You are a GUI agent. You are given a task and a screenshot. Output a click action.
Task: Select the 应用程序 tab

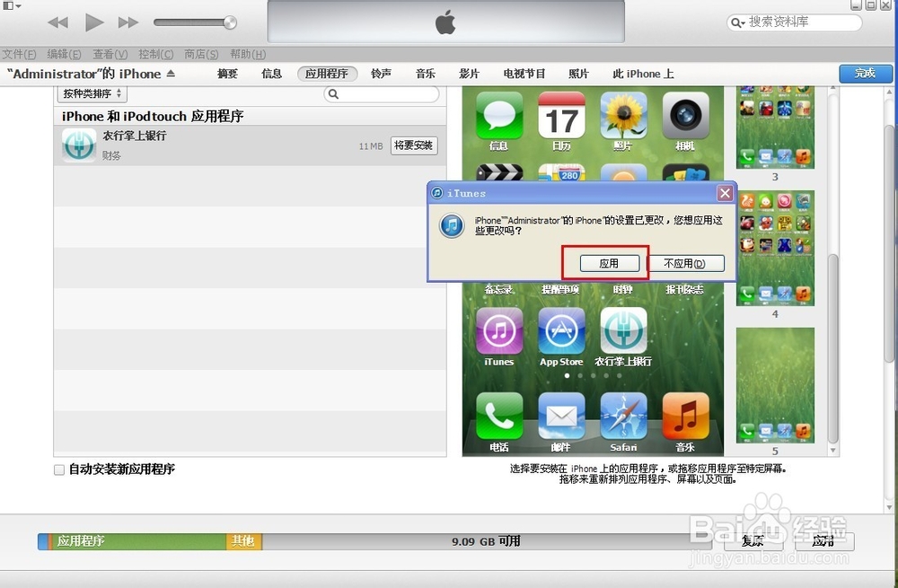pos(327,74)
